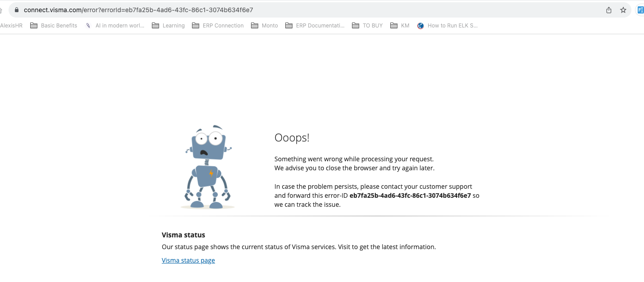The height and width of the screenshot is (282, 644).
Task: Bookmark this page using the star icon
Action: point(623,9)
